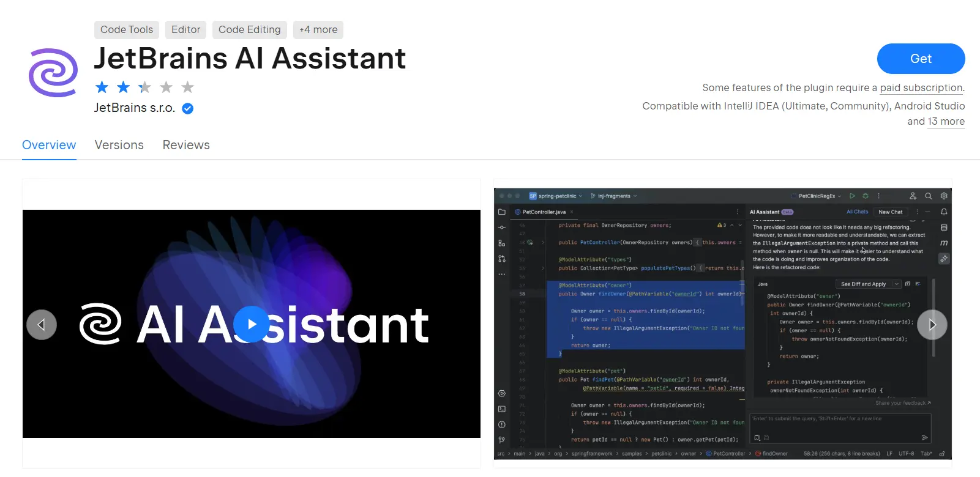Play the AI Assistant promo video
This screenshot has height=477, width=980.
click(x=252, y=324)
